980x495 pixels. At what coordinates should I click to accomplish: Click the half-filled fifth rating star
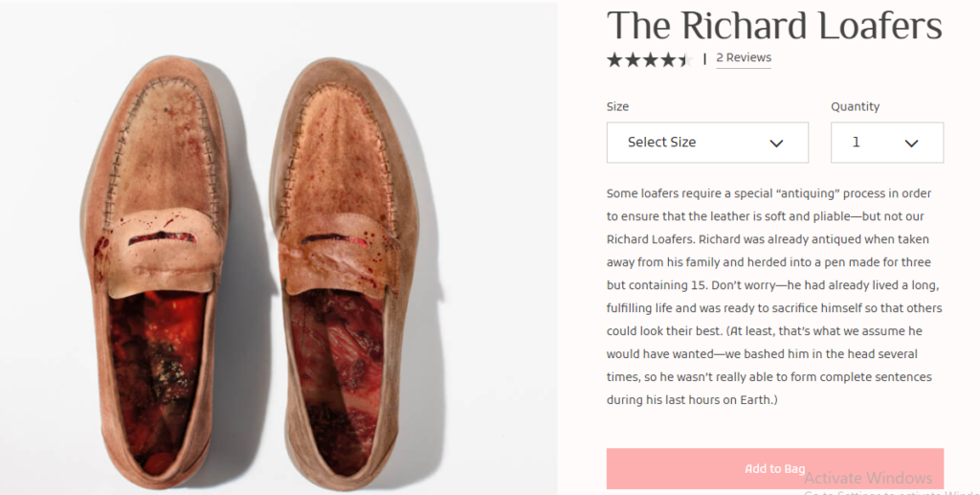[683, 59]
